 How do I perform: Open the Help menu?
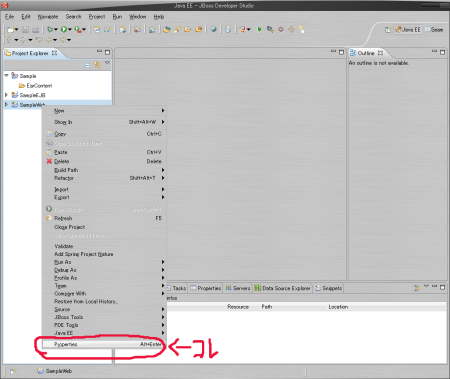coord(159,17)
